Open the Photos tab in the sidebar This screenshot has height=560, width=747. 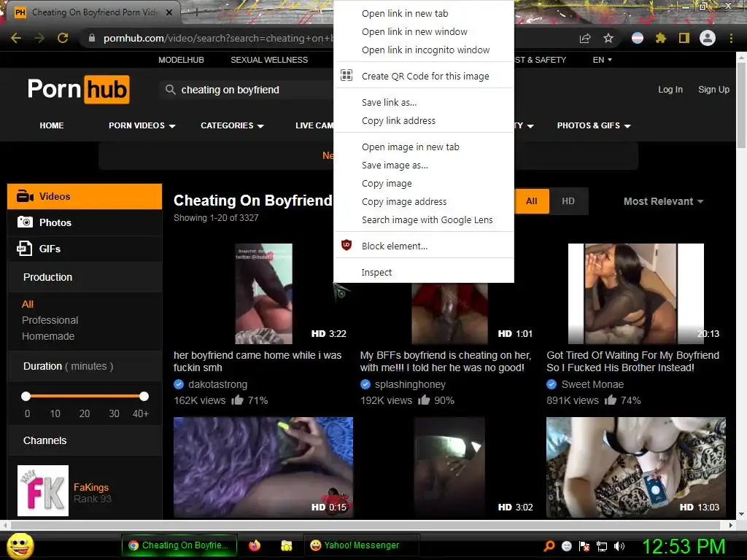tap(85, 222)
